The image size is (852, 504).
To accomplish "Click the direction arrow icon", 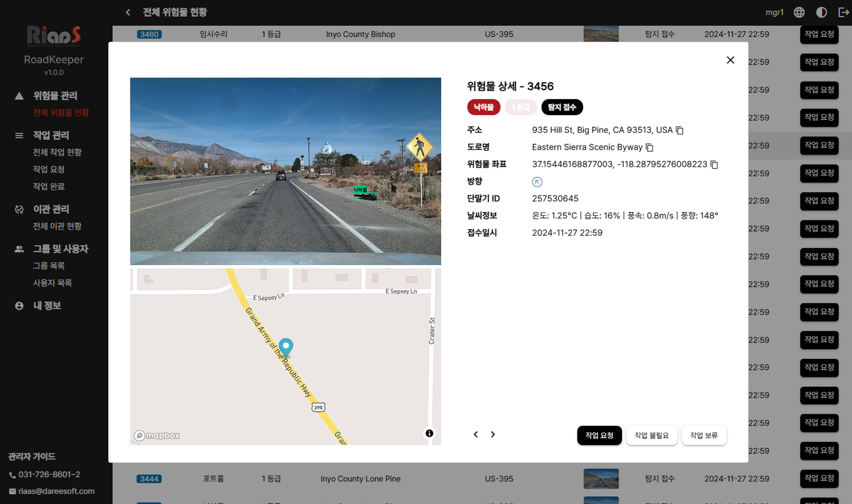I will pos(537,182).
